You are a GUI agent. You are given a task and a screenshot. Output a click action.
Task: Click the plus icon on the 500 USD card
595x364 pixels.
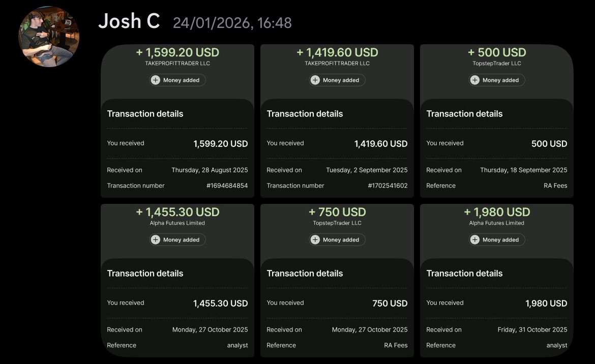coord(475,80)
